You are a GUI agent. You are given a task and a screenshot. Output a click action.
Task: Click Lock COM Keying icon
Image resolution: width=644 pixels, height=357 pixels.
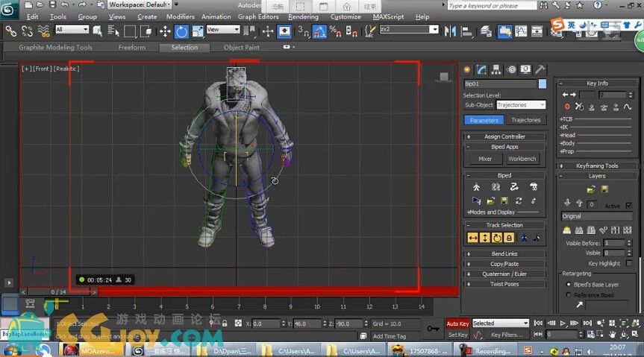pos(509,238)
